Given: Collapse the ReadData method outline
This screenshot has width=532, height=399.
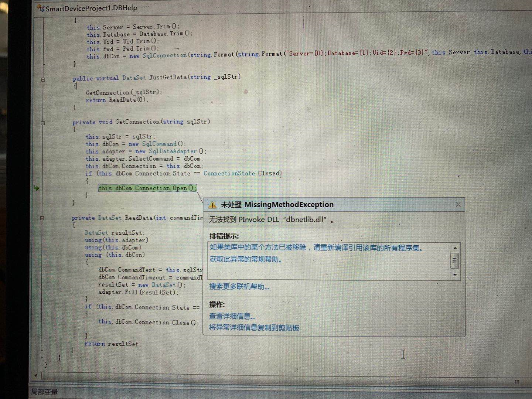Looking at the screenshot, I should (42, 218).
